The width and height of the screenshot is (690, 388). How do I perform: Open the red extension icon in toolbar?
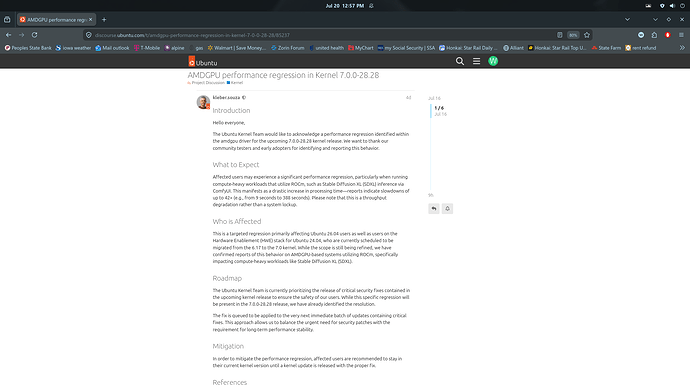(668, 35)
